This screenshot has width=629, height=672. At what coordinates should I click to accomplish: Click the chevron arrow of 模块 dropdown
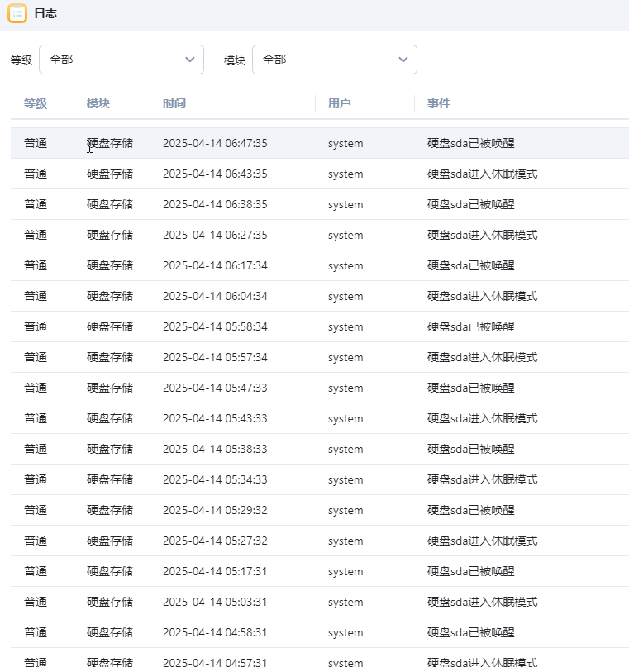coord(403,60)
